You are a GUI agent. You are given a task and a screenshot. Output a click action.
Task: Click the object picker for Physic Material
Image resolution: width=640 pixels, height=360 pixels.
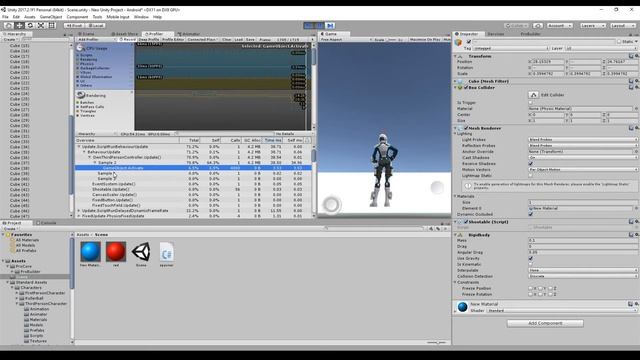point(636,109)
